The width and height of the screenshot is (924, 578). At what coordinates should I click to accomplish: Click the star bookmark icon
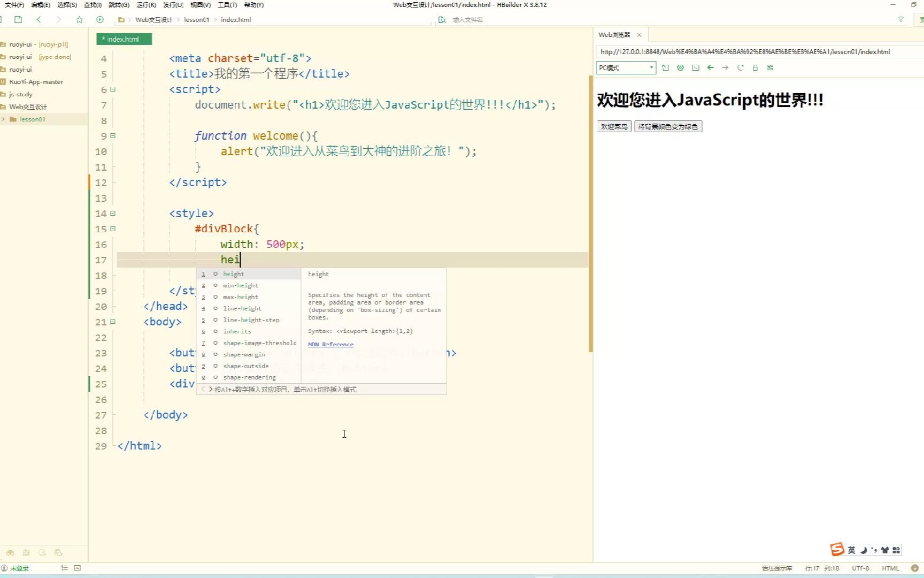pos(80,20)
